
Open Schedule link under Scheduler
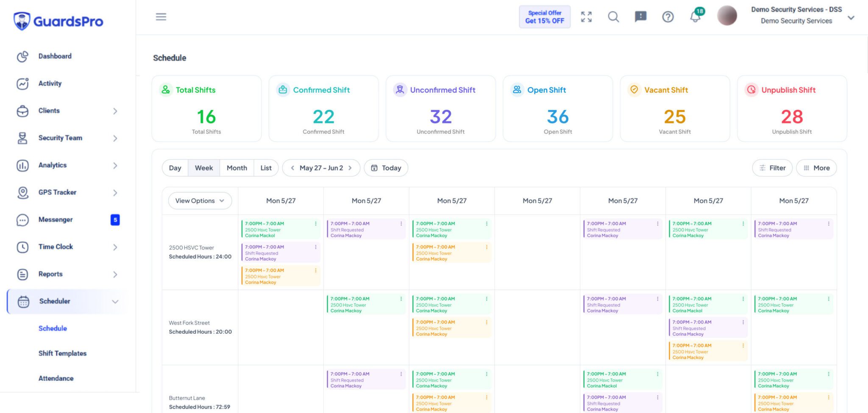pos(53,328)
